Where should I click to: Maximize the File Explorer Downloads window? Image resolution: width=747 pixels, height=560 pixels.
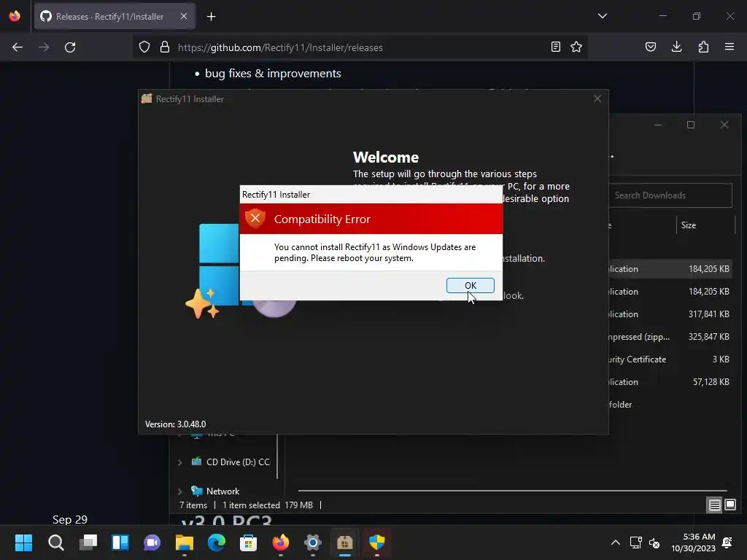point(691,125)
